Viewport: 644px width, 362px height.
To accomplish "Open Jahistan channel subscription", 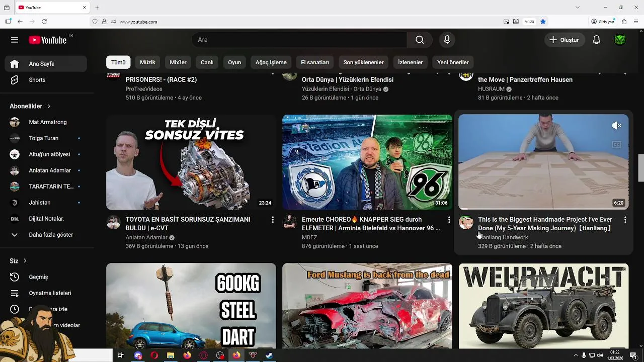I will tap(46, 203).
